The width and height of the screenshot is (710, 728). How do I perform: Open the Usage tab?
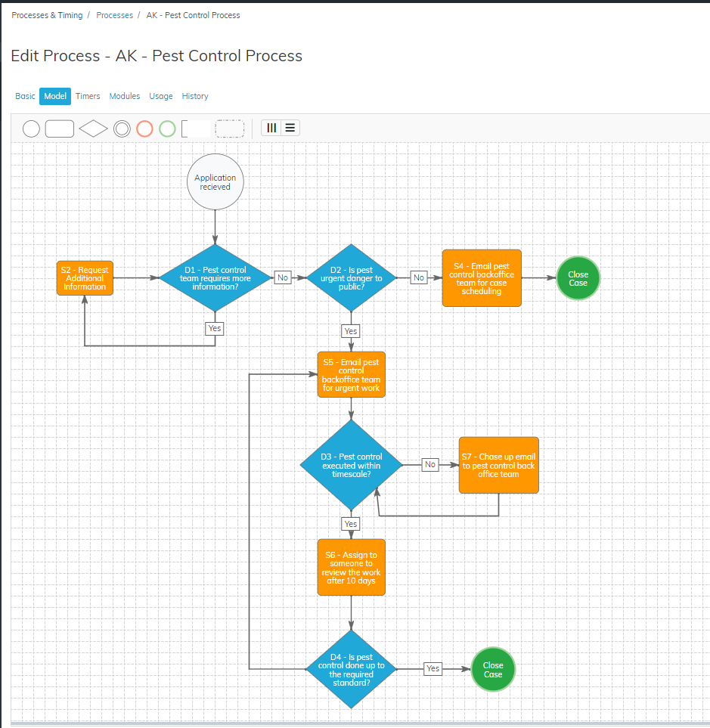[x=161, y=96]
